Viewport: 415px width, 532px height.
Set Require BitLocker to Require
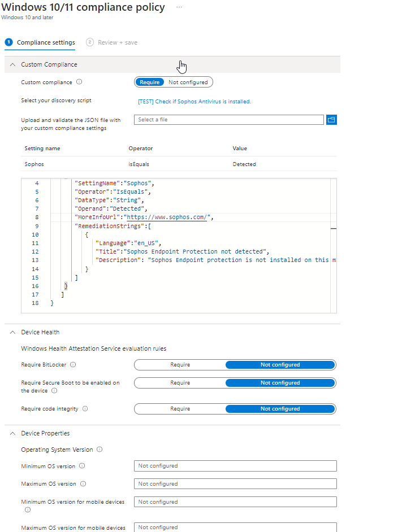[180, 365]
